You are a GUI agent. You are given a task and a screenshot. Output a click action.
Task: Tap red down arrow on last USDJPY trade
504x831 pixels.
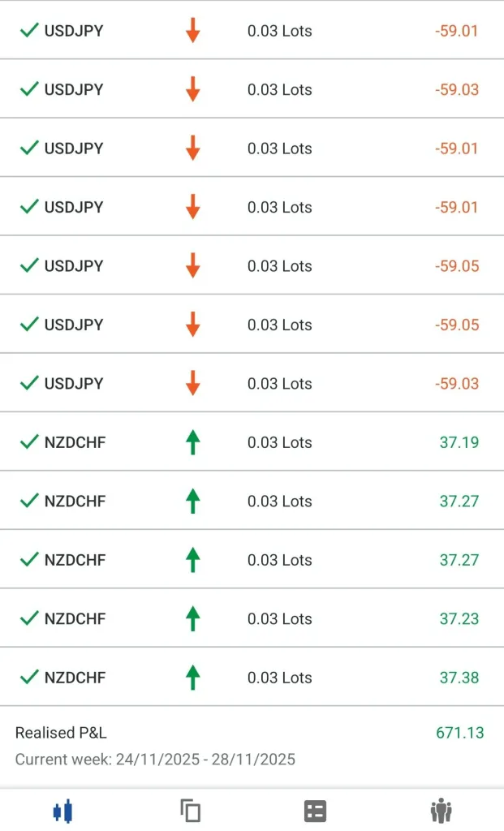(192, 383)
